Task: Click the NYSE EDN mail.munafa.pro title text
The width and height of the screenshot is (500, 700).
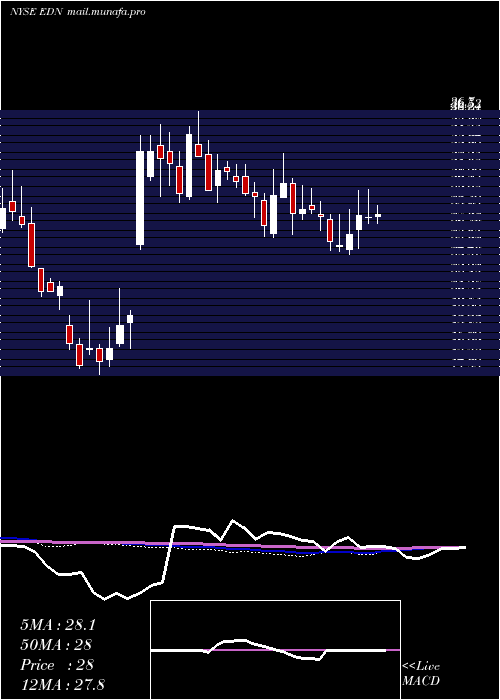Action: point(78,12)
